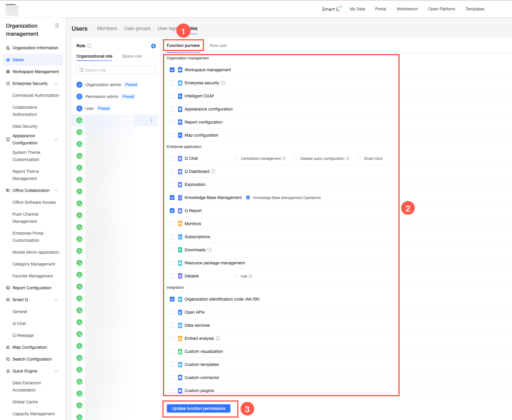Click the Downloads info icon
Screen dimensions: 512x420
coord(209,250)
